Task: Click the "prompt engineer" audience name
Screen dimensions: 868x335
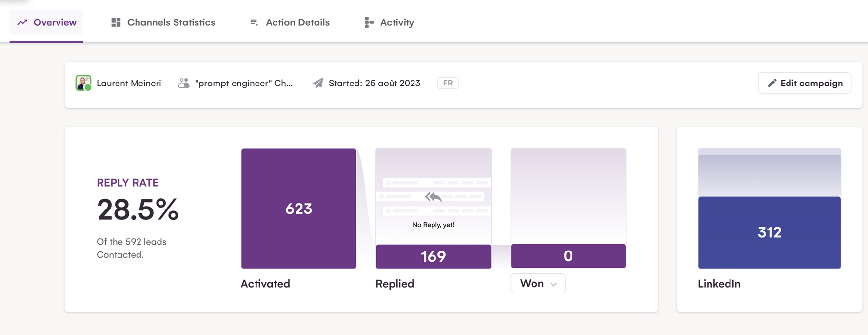Action: (x=244, y=83)
